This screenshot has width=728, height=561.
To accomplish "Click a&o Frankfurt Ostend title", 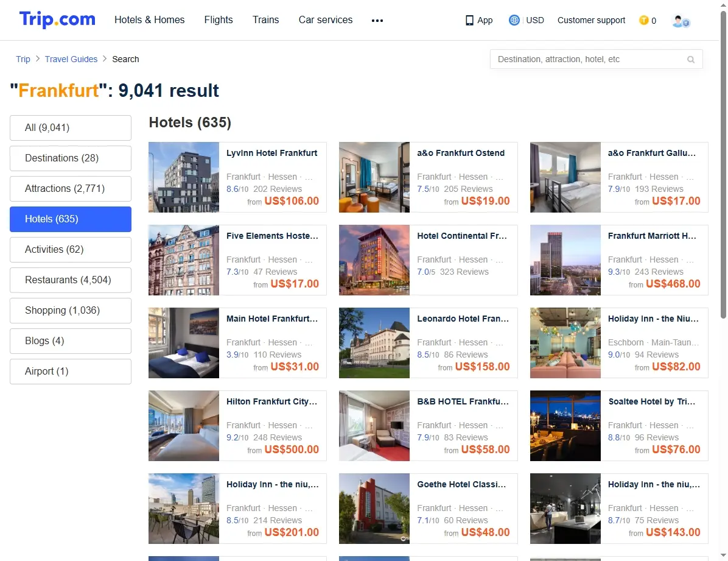I will tap(461, 153).
